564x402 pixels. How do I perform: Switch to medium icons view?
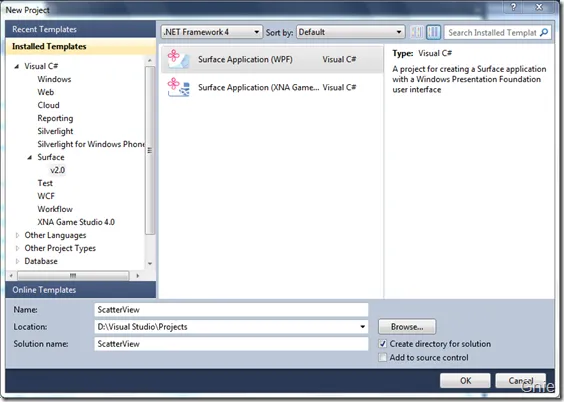(x=433, y=32)
